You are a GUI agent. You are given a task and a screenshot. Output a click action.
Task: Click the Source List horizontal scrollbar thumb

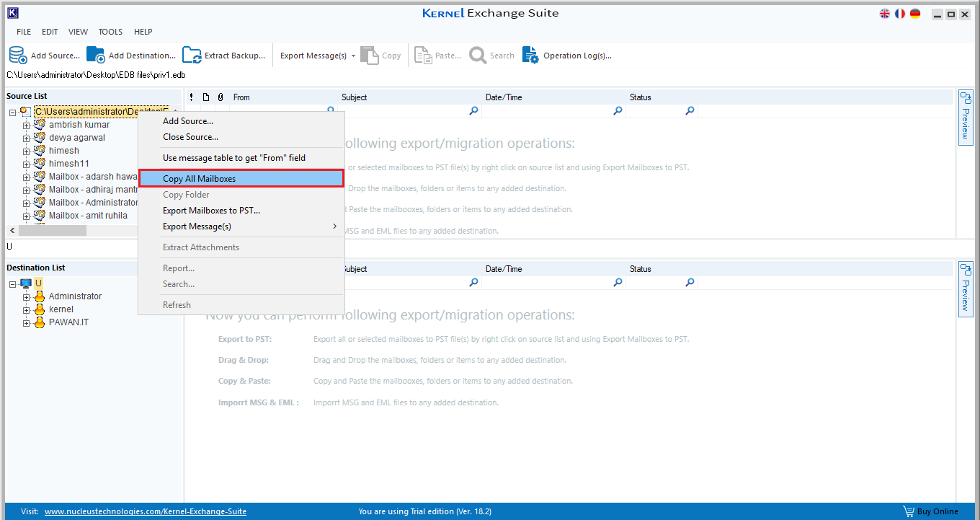(53, 231)
